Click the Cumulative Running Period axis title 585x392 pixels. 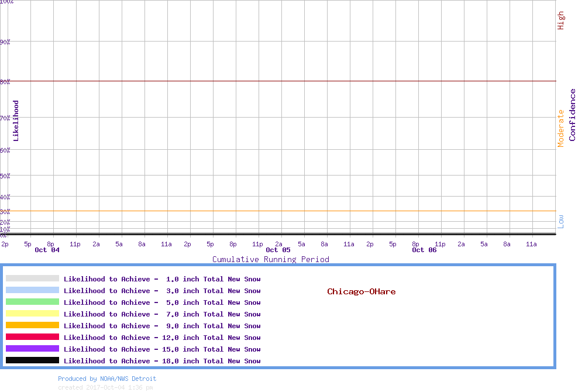270,259
